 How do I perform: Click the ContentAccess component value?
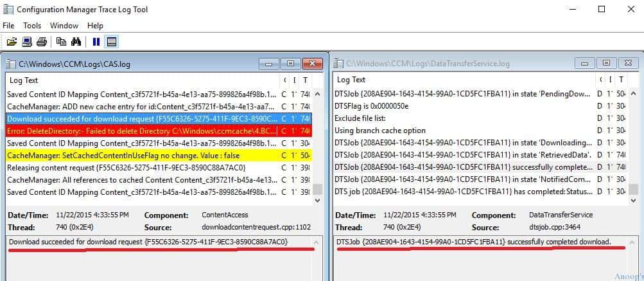[x=225, y=215]
